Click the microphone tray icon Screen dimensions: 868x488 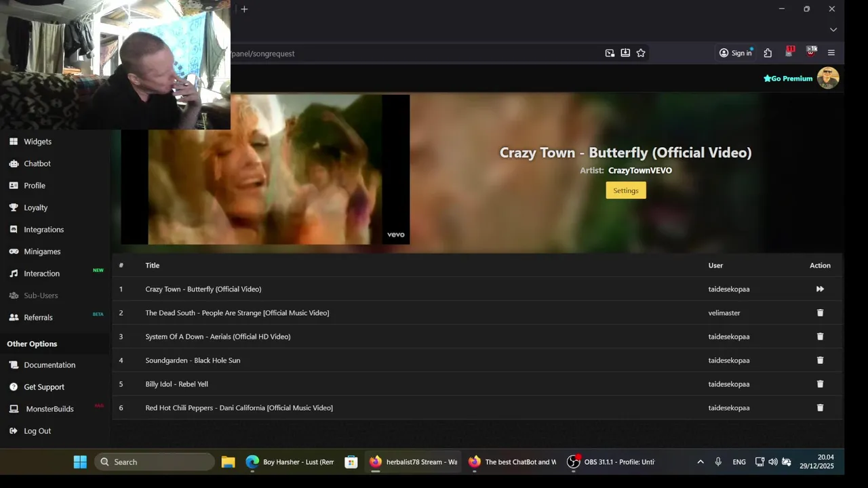(718, 462)
